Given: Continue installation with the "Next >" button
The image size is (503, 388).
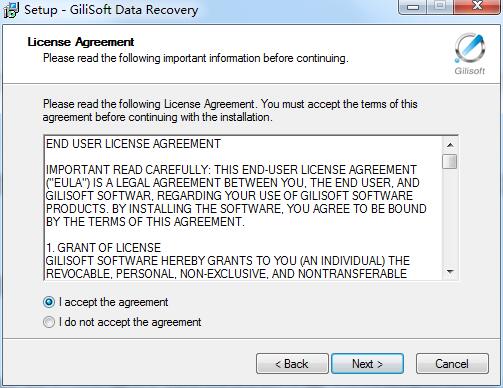Looking at the screenshot, I should tap(367, 364).
